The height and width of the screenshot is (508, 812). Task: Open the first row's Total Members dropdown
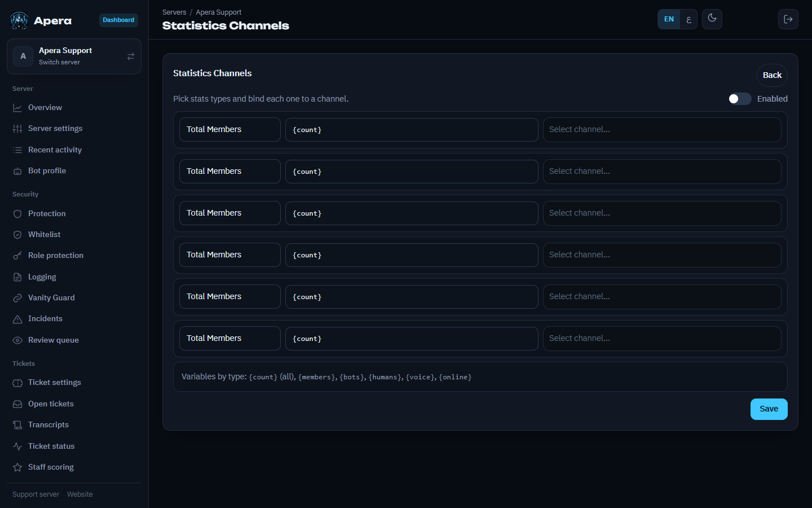[x=230, y=130]
